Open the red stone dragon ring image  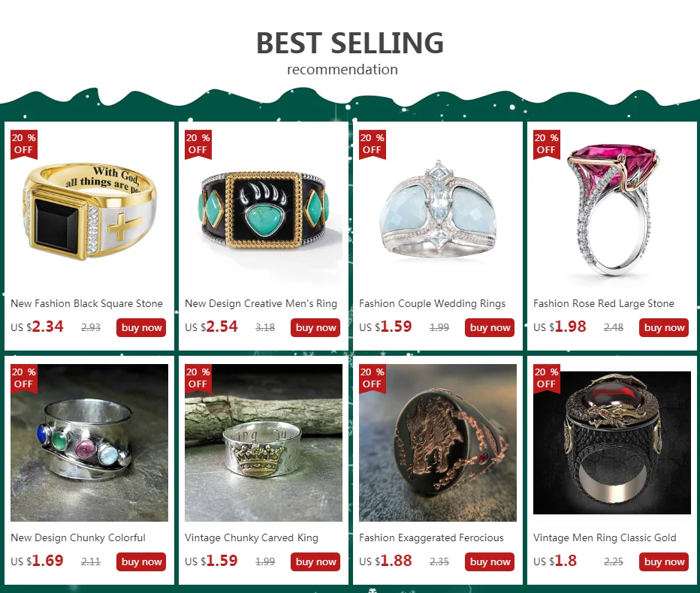point(612,443)
